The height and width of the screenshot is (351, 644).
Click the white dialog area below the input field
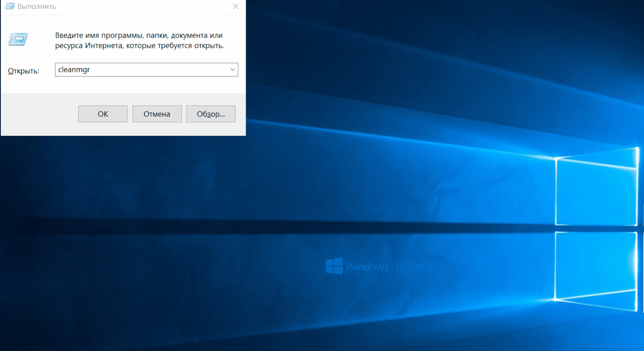(133, 85)
